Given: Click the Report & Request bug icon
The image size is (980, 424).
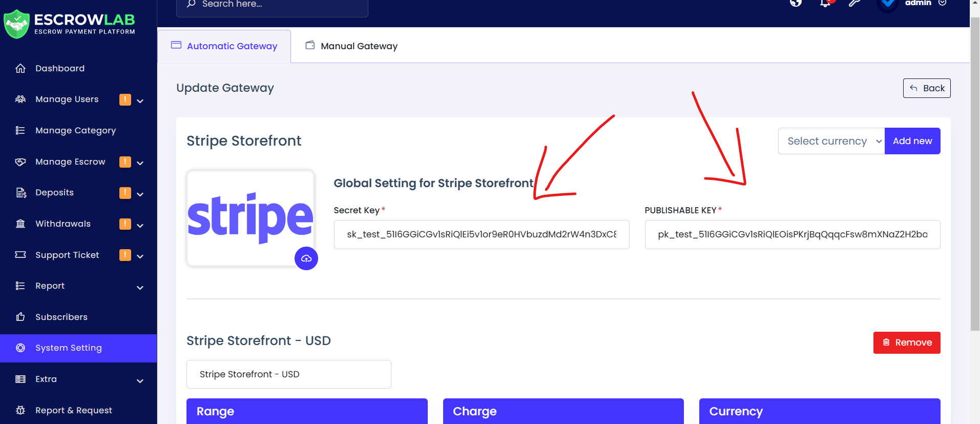Looking at the screenshot, I should coord(20,410).
